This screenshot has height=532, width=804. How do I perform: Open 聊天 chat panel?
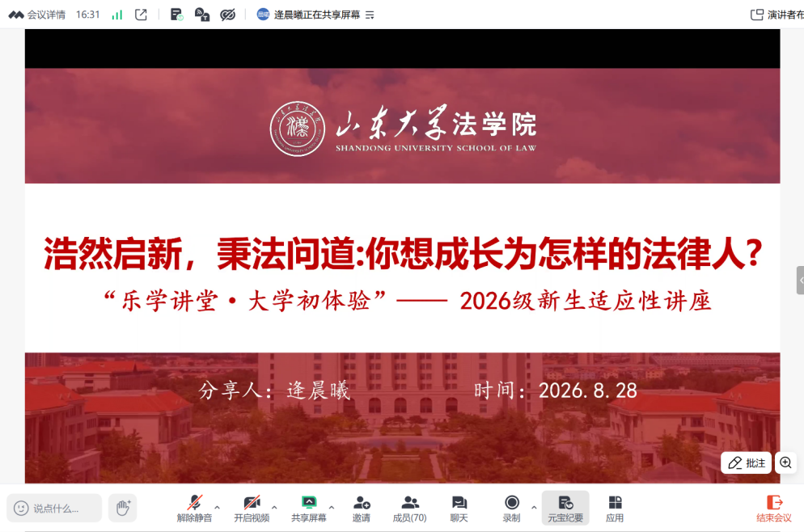pos(459,509)
